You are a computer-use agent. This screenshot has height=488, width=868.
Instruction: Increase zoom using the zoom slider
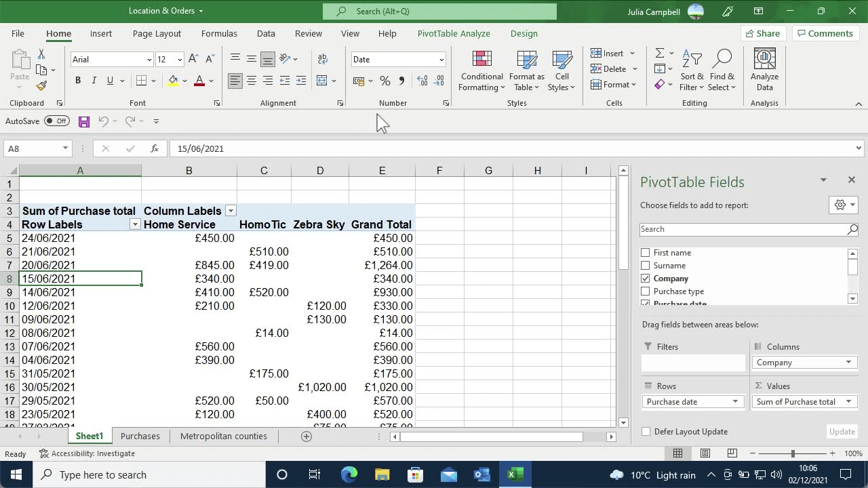pyautogui.click(x=831, y=453)
